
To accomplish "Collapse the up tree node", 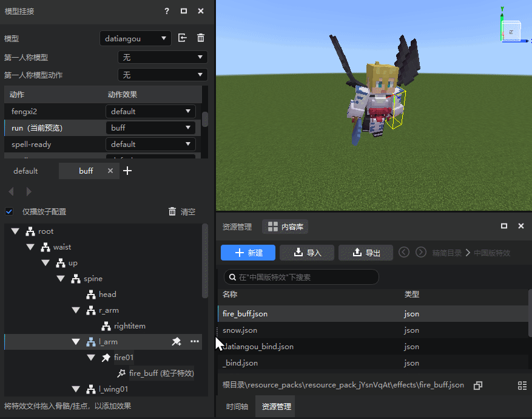I will pos(45,263).
